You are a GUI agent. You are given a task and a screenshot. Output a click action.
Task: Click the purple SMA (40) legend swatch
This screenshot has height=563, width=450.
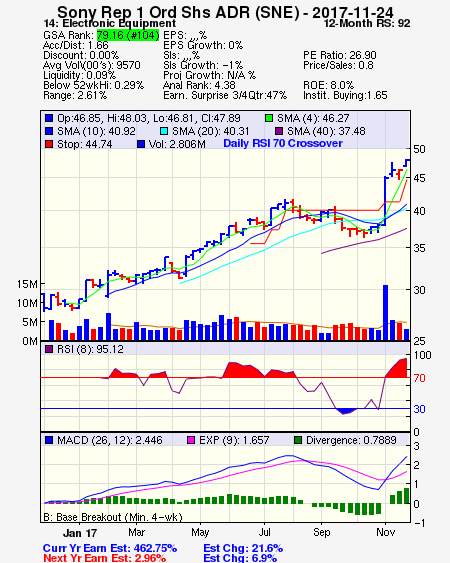tap(279, 131)
